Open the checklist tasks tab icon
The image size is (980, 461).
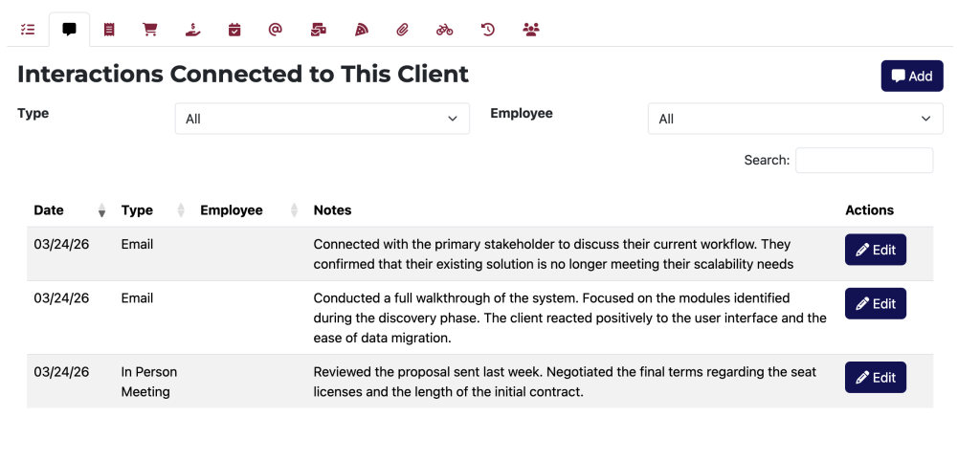point(28,30)
